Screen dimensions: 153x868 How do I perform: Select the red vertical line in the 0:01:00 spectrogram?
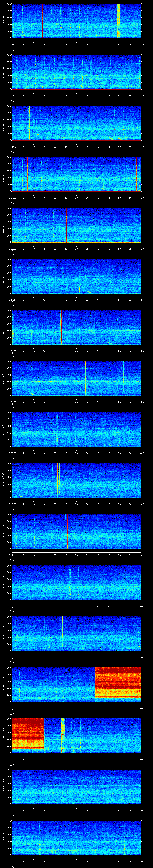pos(43,21)
